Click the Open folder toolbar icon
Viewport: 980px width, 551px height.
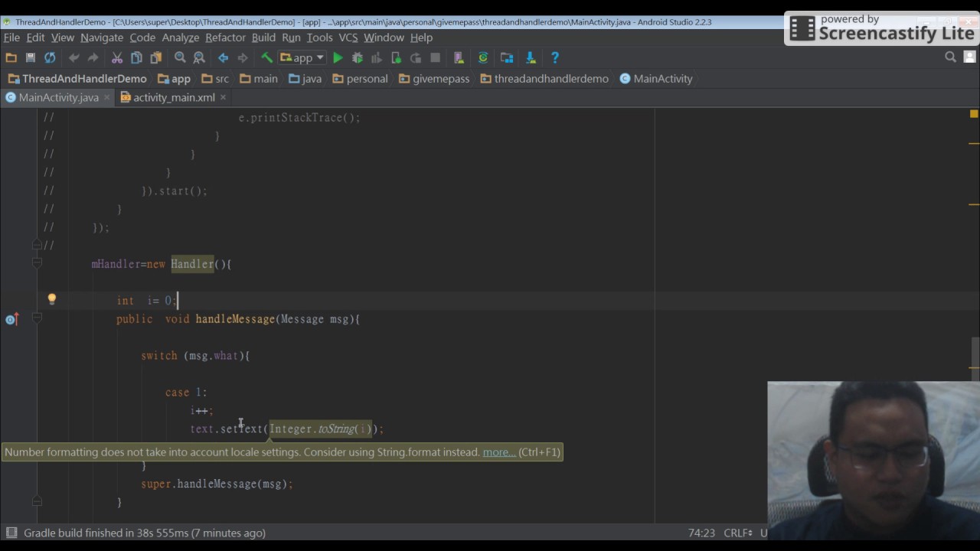click(x=11, y=57)
